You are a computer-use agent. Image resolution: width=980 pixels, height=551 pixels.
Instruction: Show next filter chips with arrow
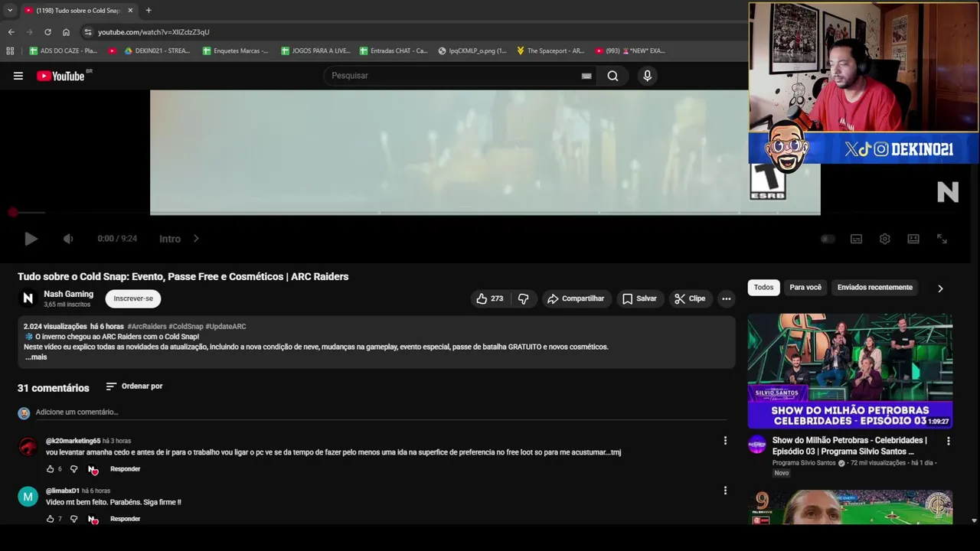(940, 289)
